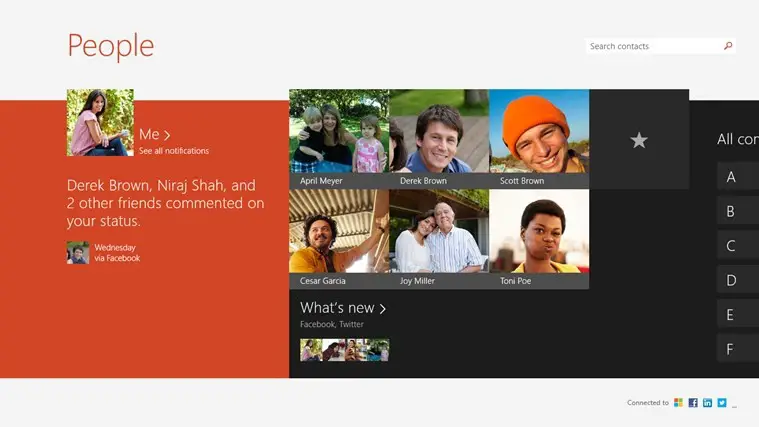Expand Me profile chevron
The height and width of the screenshot is (427, 759).
pyautogui.click(x=167, y=135)
